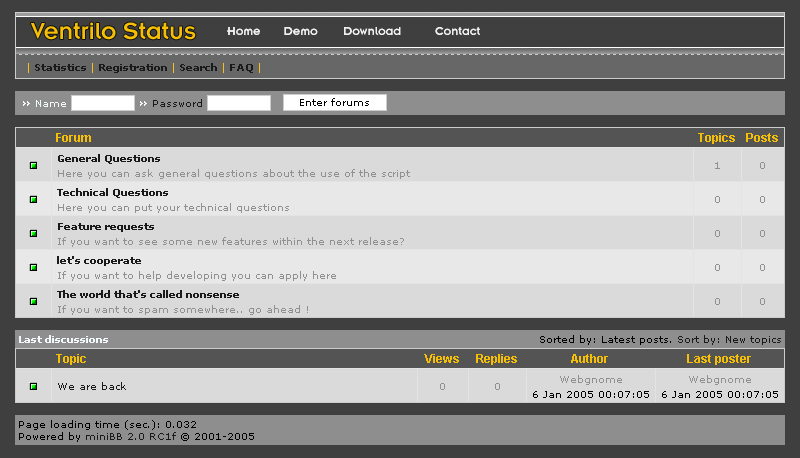Image resolution: width=800 pixels, height=458 pixels.
Task: Go to the Download page
Action: point(372,31)
